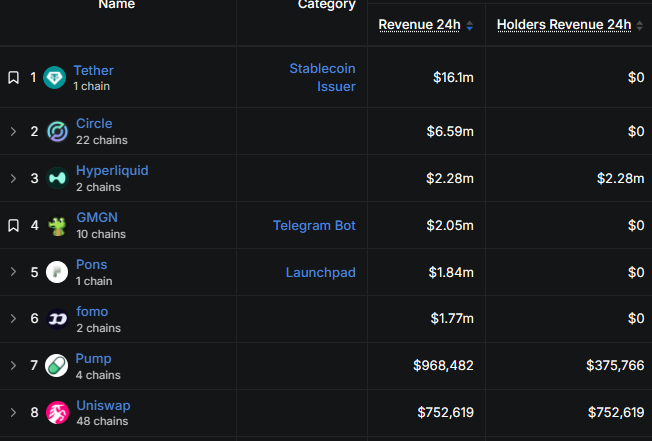The image size is (652, 441).
Task: Select Circle's $6.59m revenue cell
Action: click(450, 131)
